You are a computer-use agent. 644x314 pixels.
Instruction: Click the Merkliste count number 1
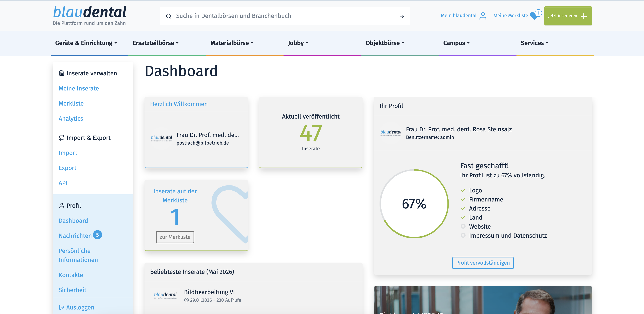click(175, 217)
